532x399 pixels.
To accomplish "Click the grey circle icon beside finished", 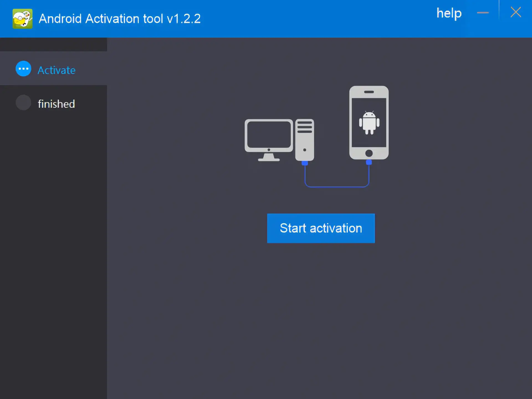I will pos(24,103).
